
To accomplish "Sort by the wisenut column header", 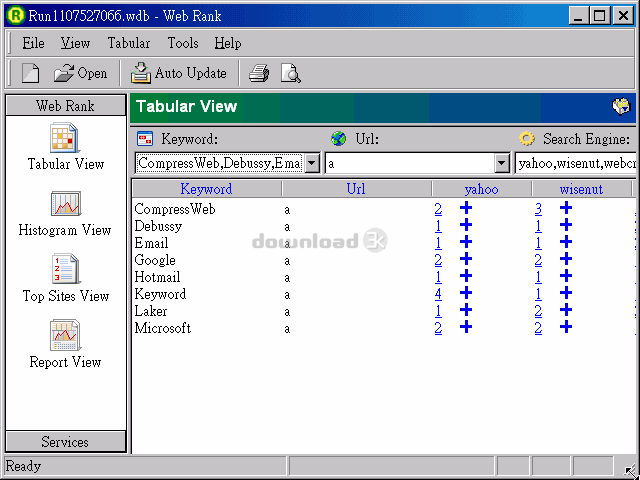I will click(581, 189).
